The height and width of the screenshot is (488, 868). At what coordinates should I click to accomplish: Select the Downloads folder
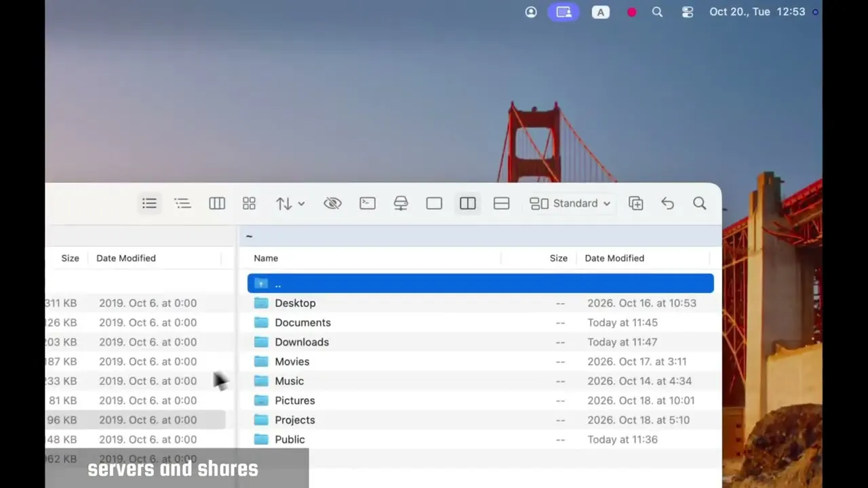(x=480, y=342)
